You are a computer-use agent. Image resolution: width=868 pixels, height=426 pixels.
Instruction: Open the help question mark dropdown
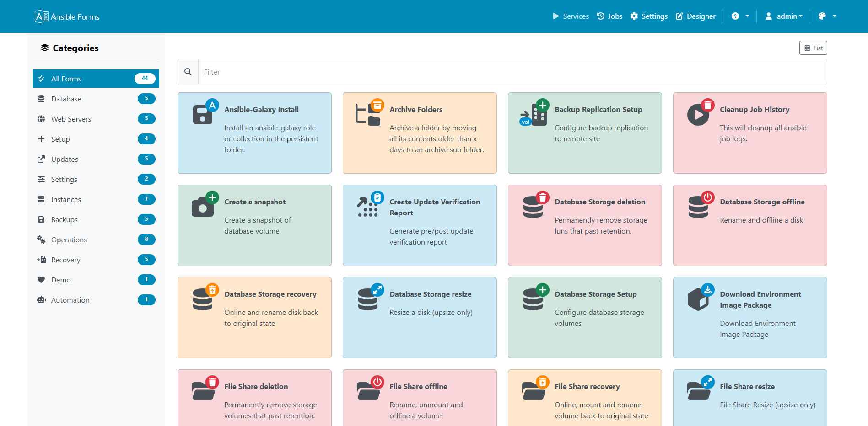tap(740, 16)
